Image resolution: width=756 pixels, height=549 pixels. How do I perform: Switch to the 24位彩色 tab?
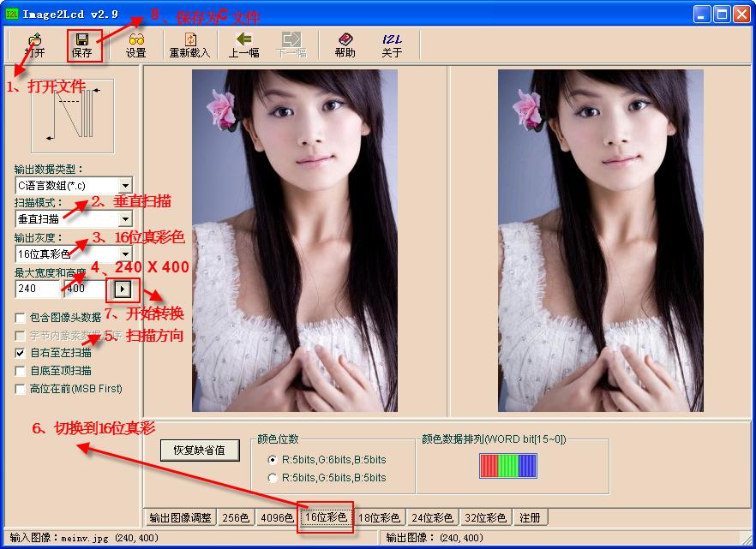pos(434,517)
